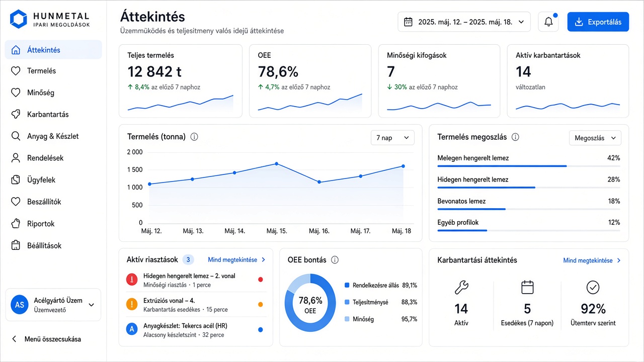Click the calendar icon above Esedékes
This screenshot has height=362, width=644.
tap(527, 288)
